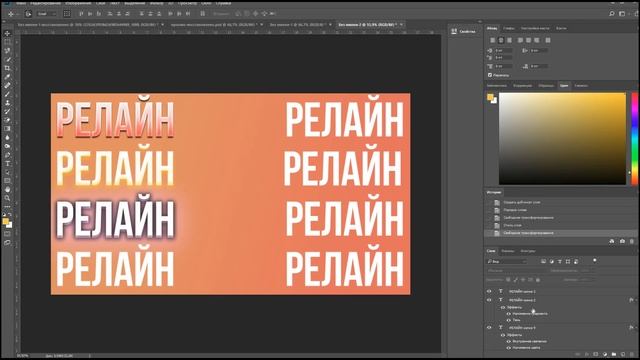
Task: Switch to the Paths tab
Action: click(x=528, y=251)
